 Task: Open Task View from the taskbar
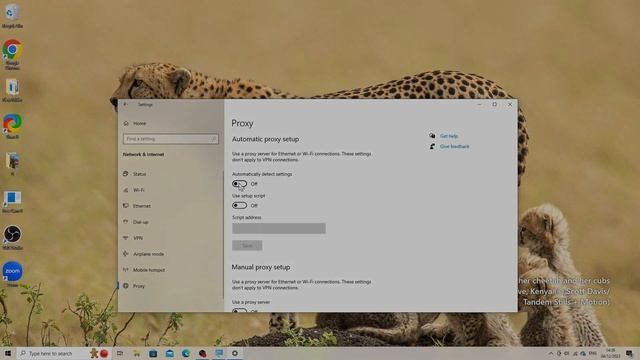(x=120, y=353)
